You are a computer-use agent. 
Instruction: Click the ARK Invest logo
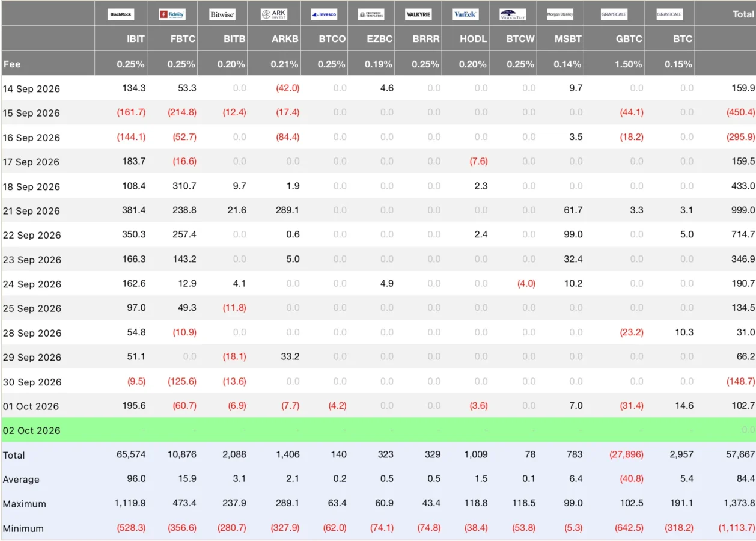pyautogui.click(x=274, y=14)
